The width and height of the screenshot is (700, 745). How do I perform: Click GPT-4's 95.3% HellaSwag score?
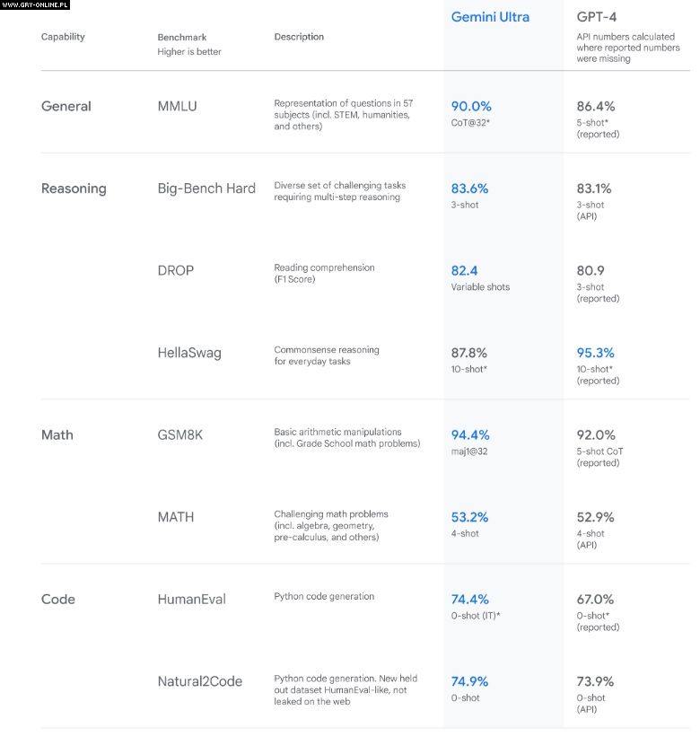coord(596,353)
